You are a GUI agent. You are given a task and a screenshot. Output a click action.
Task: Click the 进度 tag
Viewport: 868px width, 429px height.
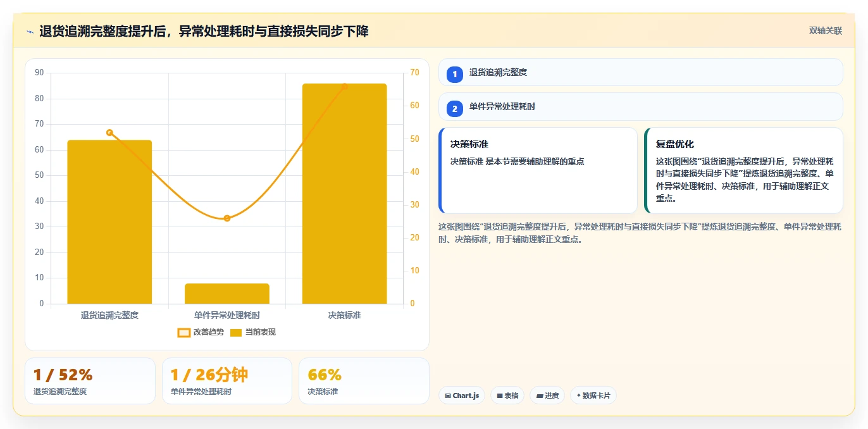click(547, 395)
